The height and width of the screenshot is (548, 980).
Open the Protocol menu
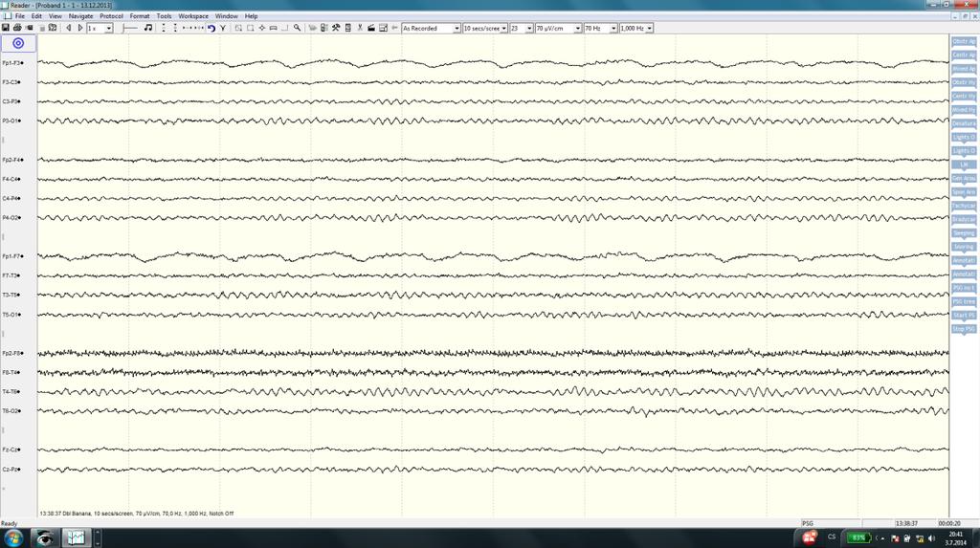(x=111, y=16)
